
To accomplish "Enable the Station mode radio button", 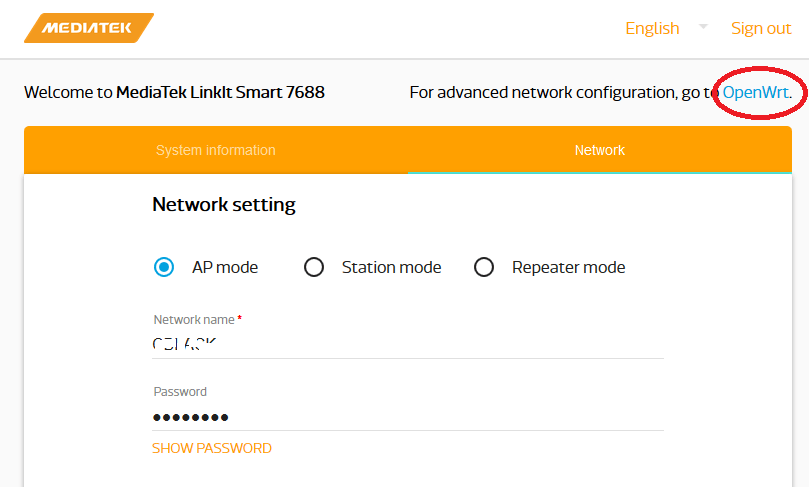I will click(x=314, y=267).
